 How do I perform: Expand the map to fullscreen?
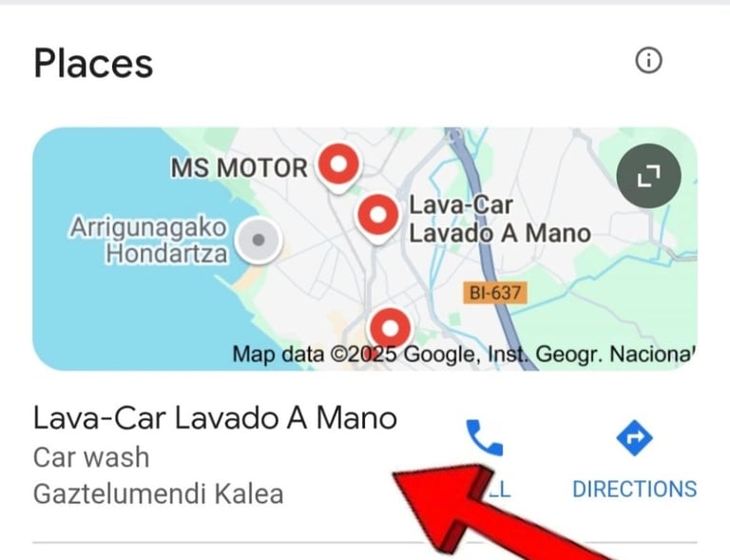648,176
